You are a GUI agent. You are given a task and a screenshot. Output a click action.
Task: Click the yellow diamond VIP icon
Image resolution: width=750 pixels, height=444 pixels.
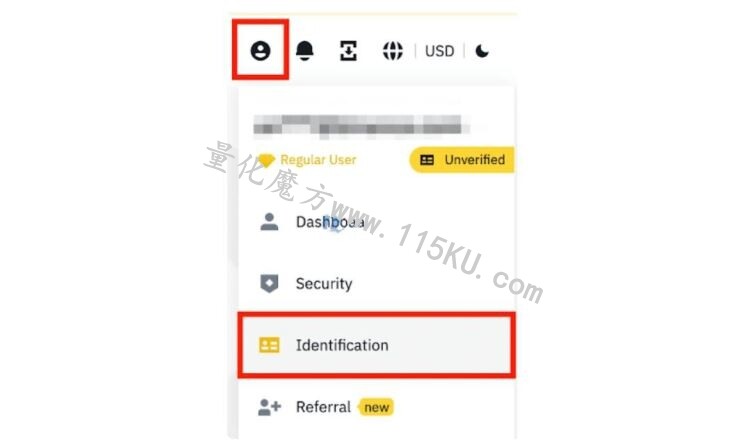click(x=266, y=160)
